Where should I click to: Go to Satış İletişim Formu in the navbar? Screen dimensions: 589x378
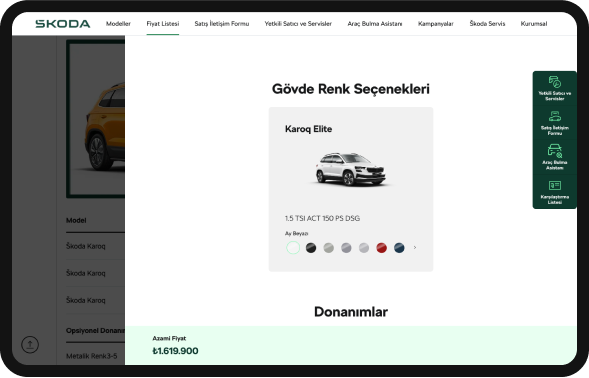222,24
